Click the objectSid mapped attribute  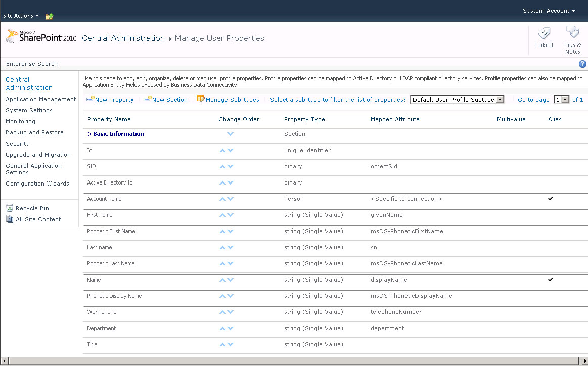pos(384,166)
